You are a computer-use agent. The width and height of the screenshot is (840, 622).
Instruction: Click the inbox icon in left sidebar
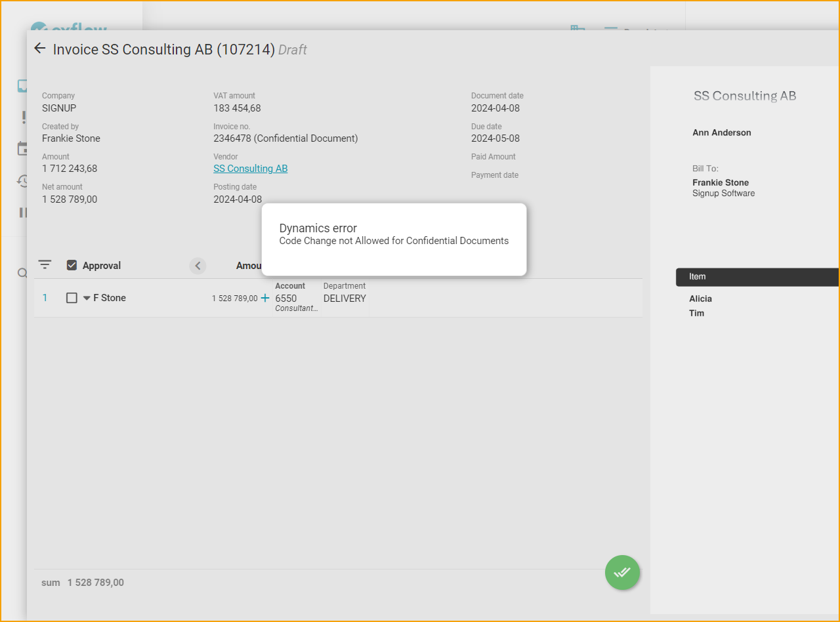coord(22,86)
